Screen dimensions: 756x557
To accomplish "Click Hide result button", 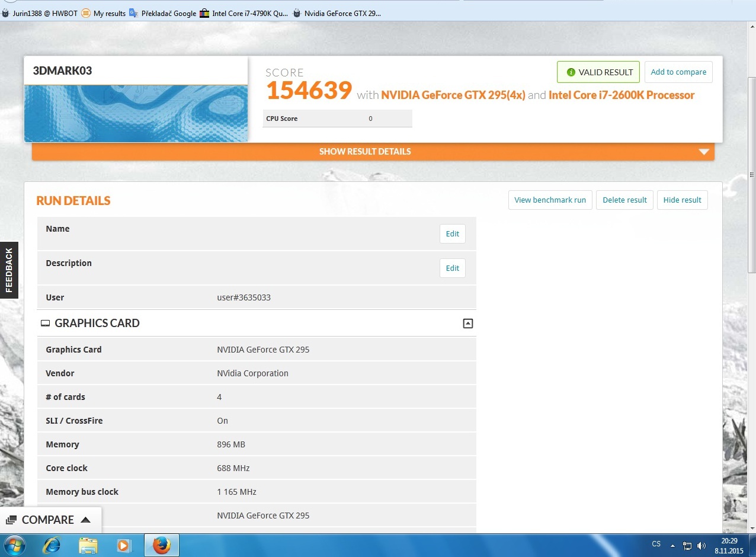I will tap(682, 200).
